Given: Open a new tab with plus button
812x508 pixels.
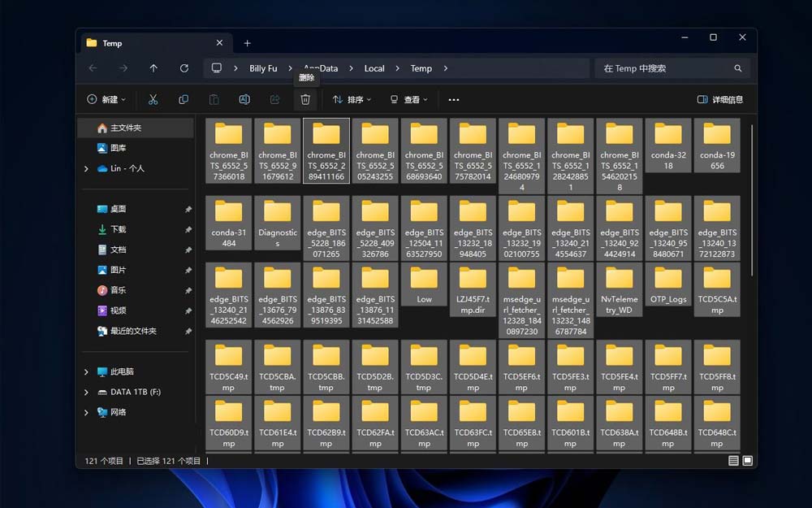Looking at the screenshot, I should (248, 43).
